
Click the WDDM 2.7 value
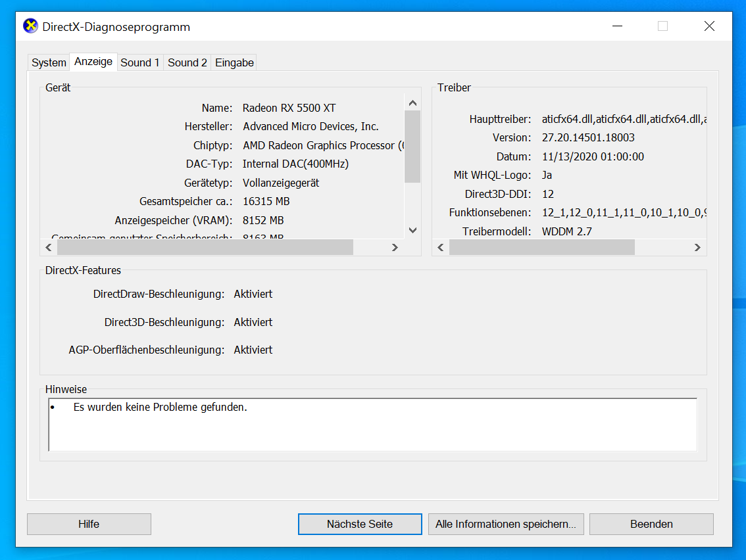[x=566, y=231]
